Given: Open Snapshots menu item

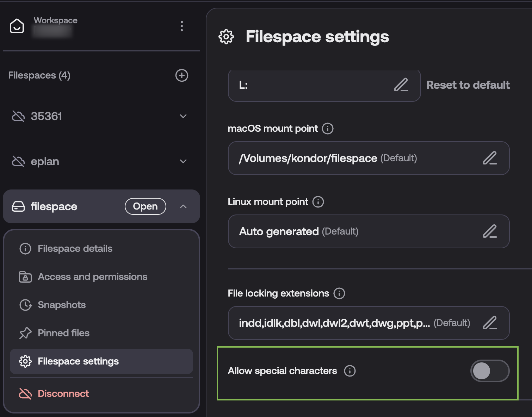Looking at the screenshot, I should point(101,305).
